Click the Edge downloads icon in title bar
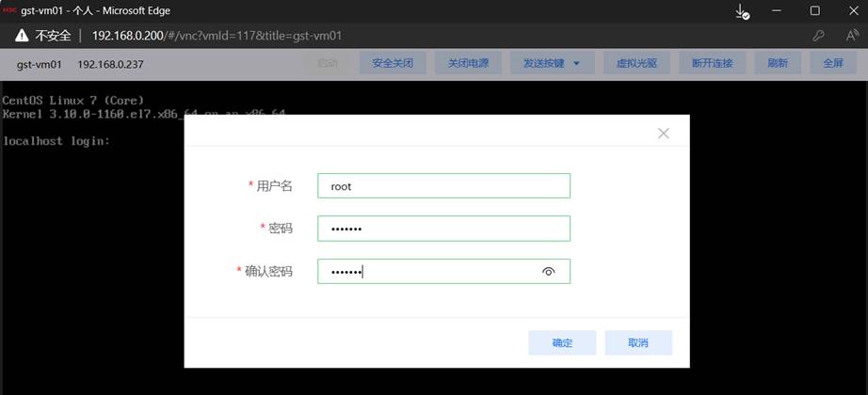This screenshot has height=395, width=868. 742,11
